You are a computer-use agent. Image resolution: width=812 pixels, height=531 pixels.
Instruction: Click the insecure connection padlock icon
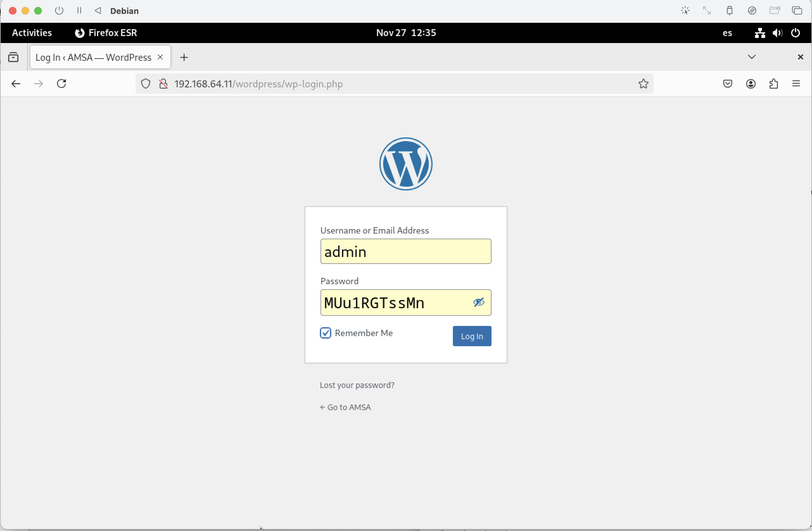tap(163, 84)
